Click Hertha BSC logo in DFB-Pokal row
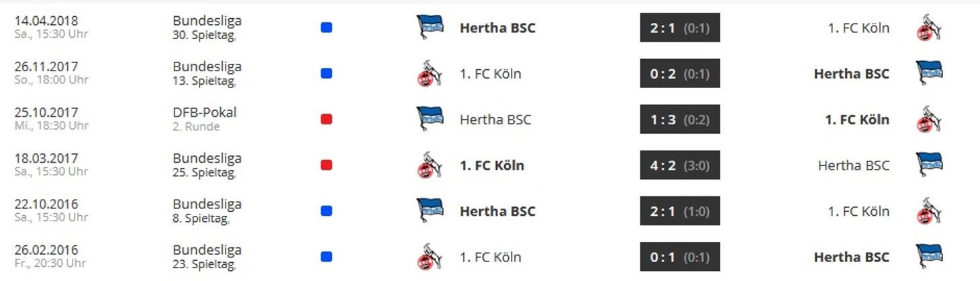This screenshot has height=281, width=980. pos(430,119)
